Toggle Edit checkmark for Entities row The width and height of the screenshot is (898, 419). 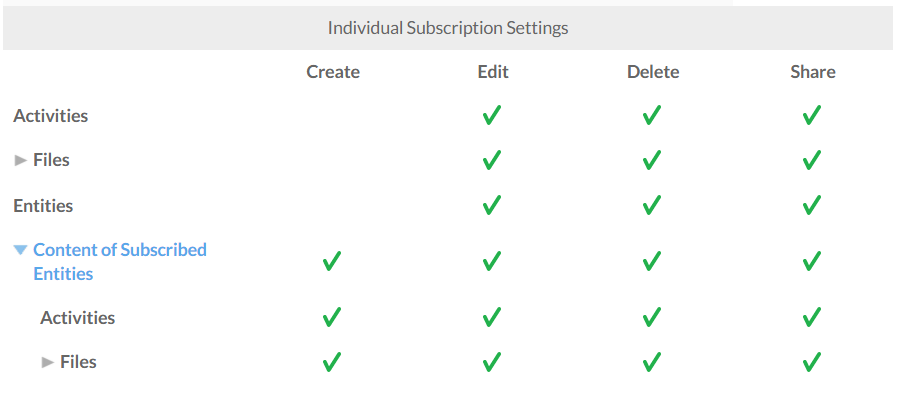tap(491, 206)
